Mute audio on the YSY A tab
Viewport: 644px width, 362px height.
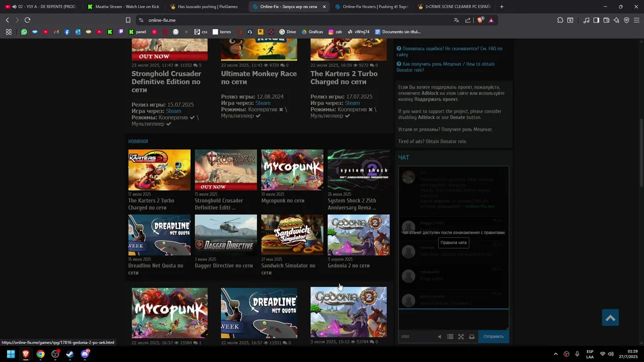click(x=14, y=7)
